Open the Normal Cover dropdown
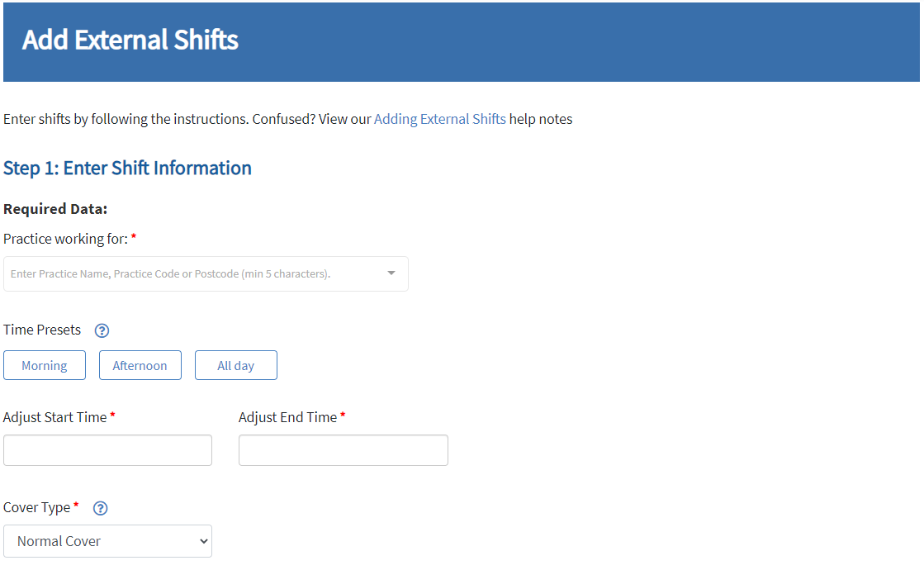 click(107, 542)
